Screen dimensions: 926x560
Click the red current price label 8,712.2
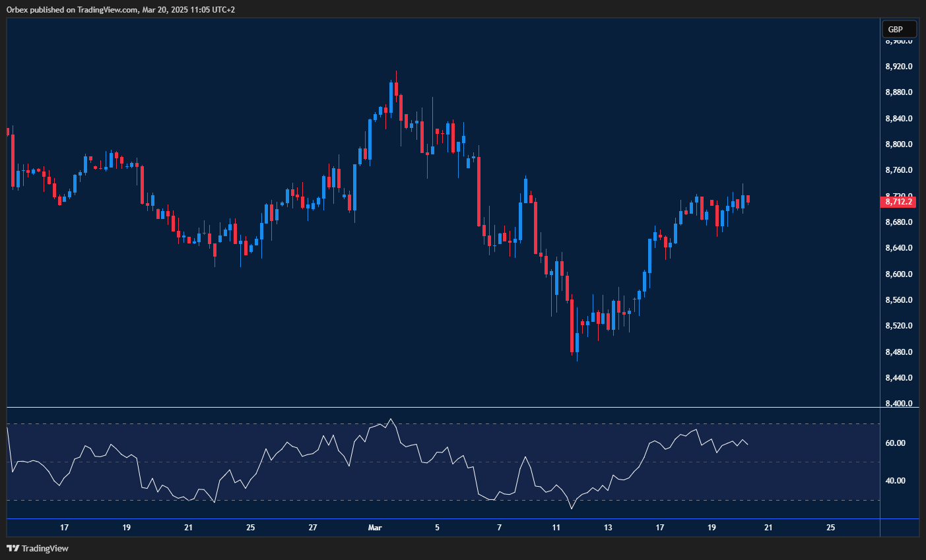[x=898, y=202]
